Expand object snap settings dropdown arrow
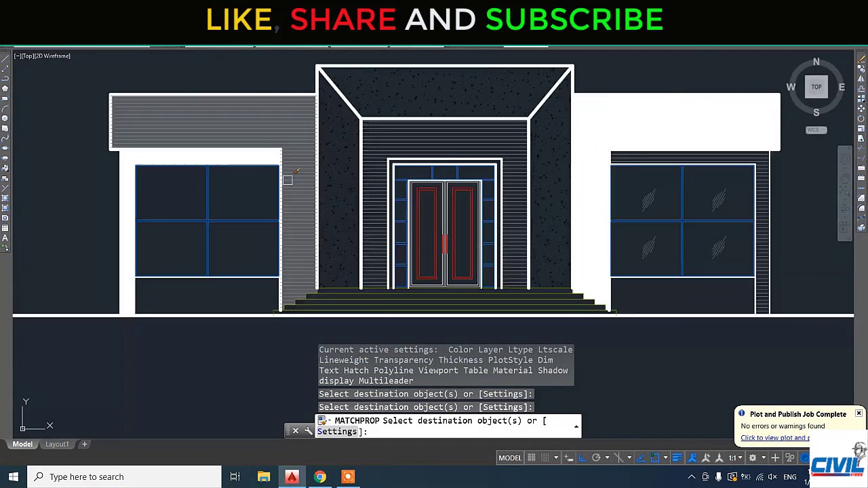Viewport: 868px width, 488px height. [x=665, y=457]
